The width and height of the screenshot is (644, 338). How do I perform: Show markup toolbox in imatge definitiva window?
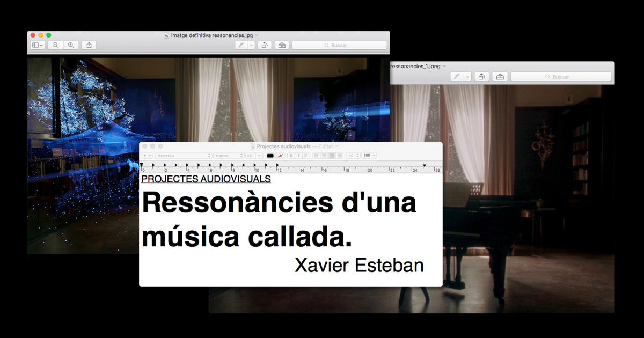pyautogui.click(x=281, y=45)
